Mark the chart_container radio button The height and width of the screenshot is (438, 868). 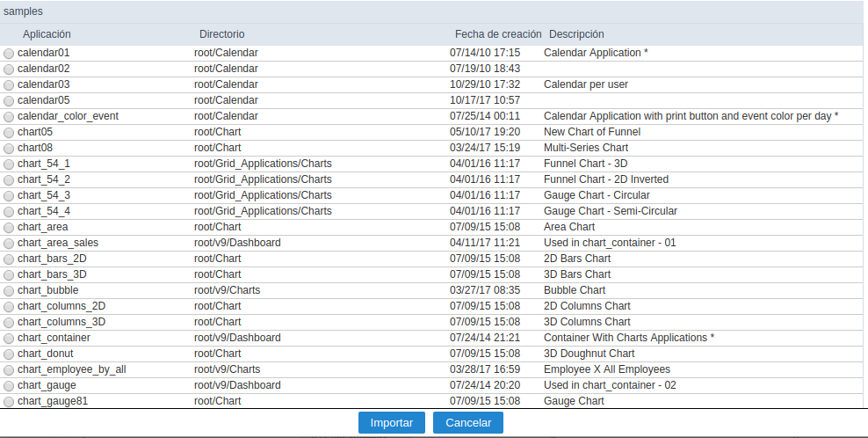pyautogui.click(x=9, y=339)
